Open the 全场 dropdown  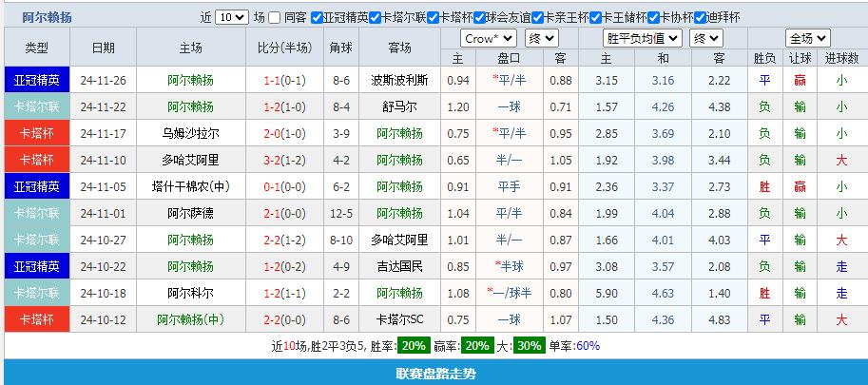coord(807,38)
